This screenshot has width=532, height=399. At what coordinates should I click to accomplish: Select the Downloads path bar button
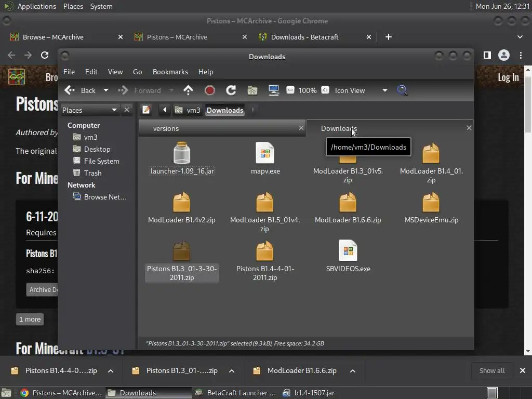click(225, 110)
